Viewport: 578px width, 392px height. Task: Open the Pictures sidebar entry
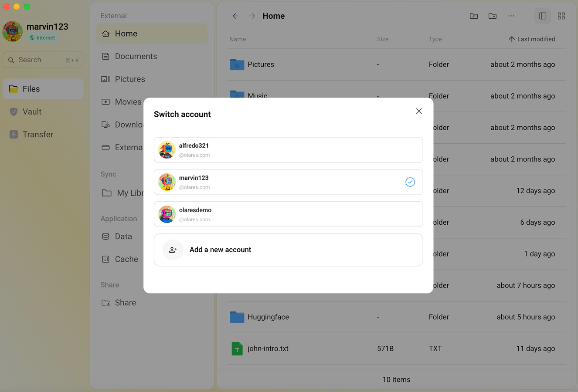[130, 79]
